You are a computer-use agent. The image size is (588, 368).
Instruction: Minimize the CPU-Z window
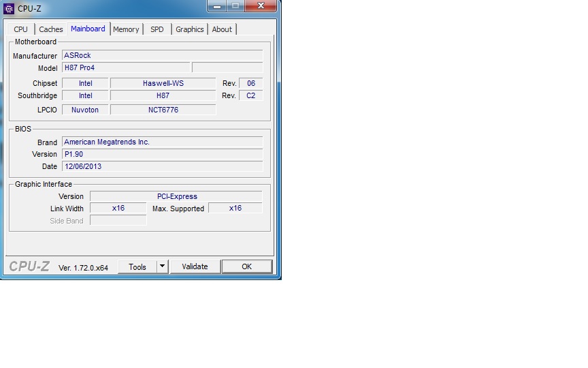(x=216, y=5)
